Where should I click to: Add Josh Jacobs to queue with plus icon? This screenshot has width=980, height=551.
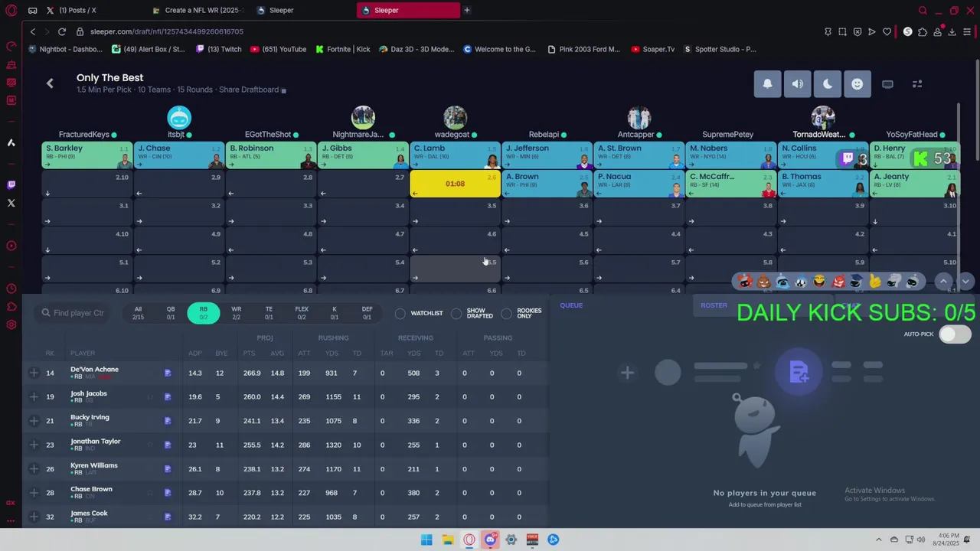(x=34, y=396)
